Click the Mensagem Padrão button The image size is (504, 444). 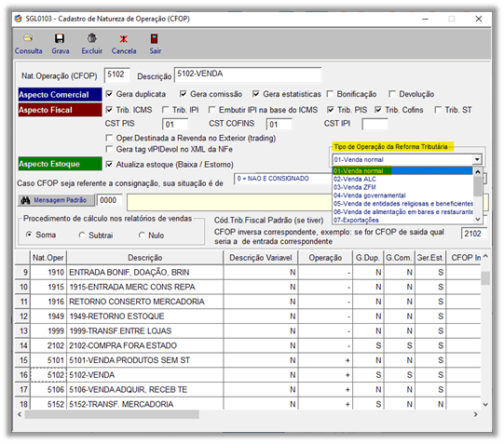coord(56,200)
